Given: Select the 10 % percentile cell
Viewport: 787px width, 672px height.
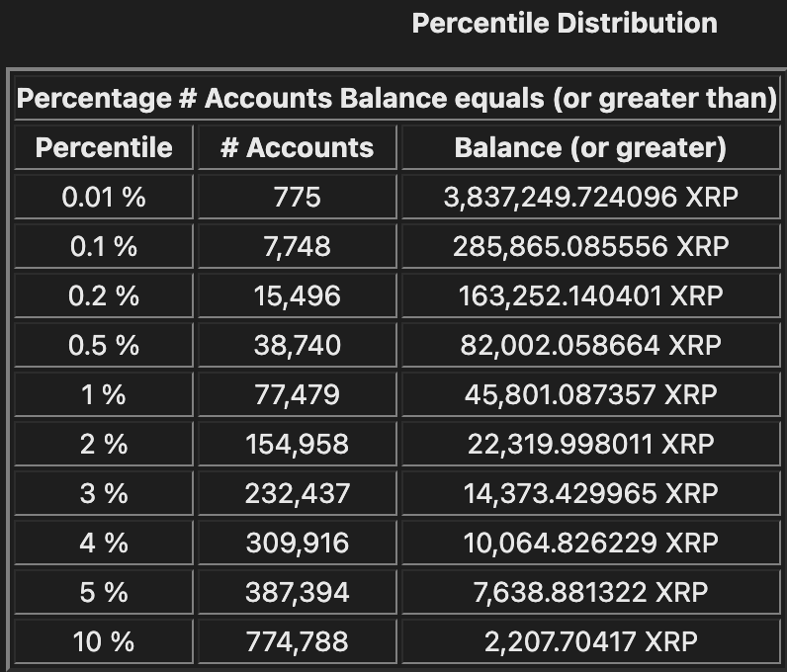Looking at the screenshot, I should [104, 641].
